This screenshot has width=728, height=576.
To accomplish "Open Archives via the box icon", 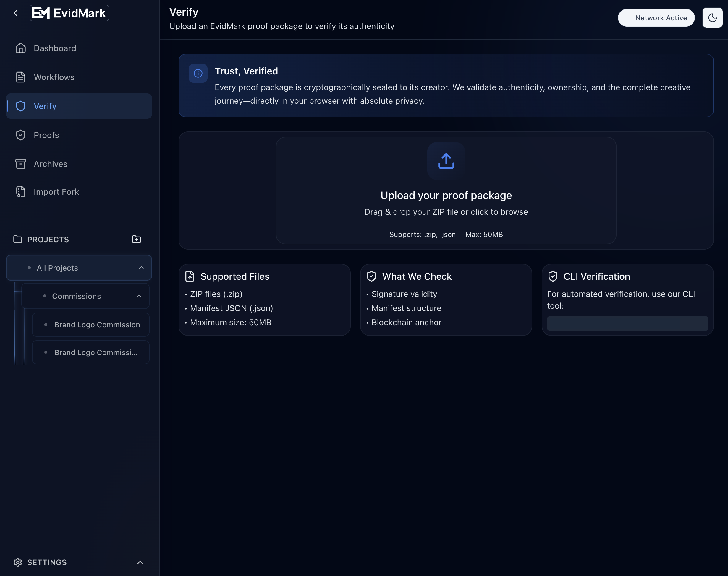I will point(20,164).
